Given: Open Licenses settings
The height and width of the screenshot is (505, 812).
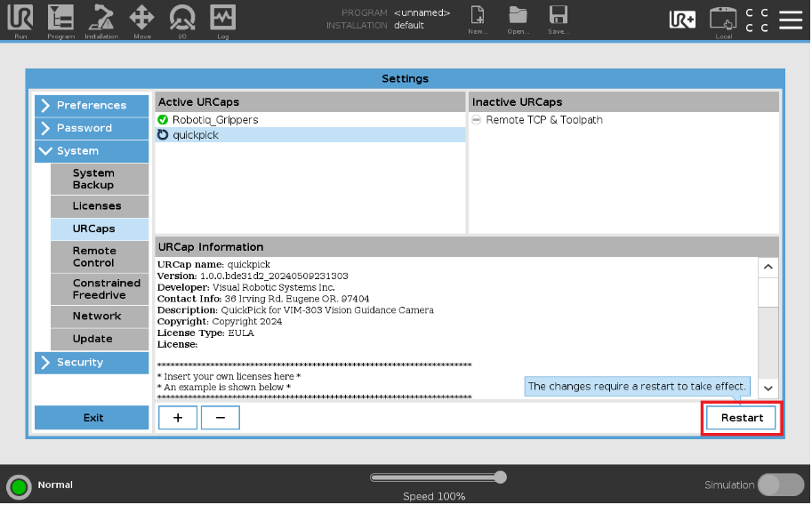Looking at the screenshot, I should pos(100,206).
